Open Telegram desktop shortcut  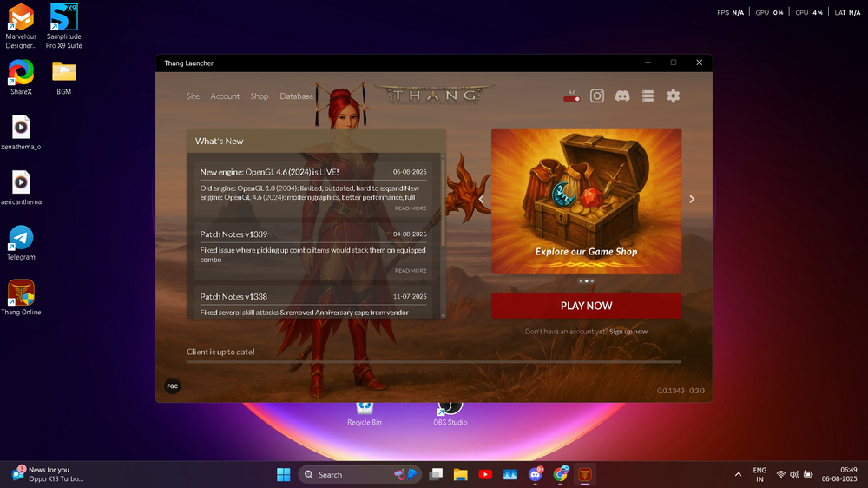pyautogui.click(x=21, y=242)
